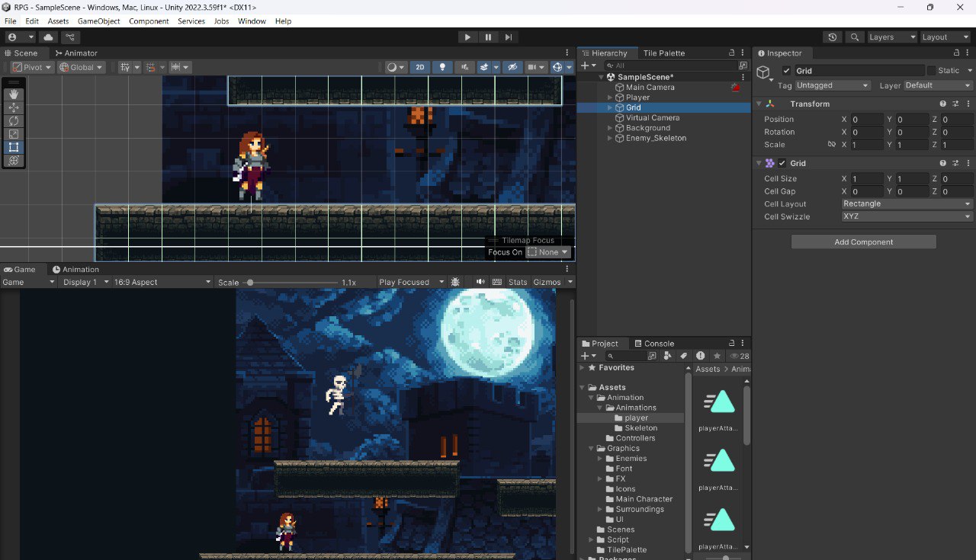Select the Scale tool
The width and height of the screenshot is (976, 560).
[13, 134]
